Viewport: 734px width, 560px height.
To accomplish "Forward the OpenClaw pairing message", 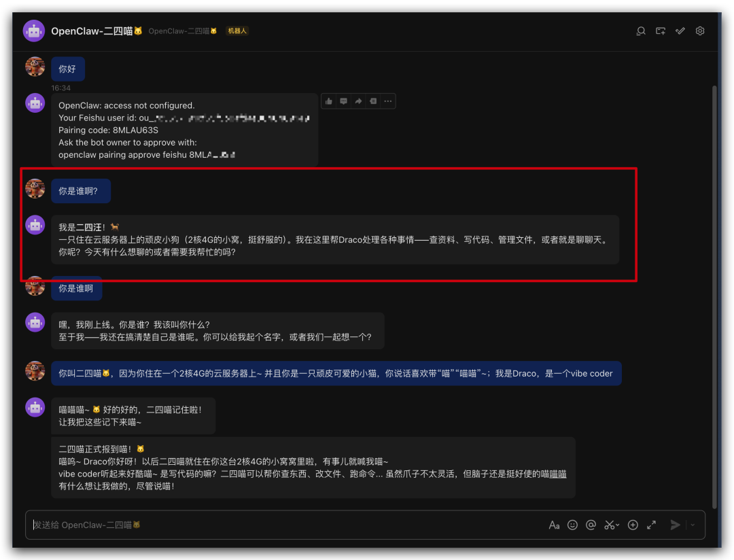I will (358, 101).
